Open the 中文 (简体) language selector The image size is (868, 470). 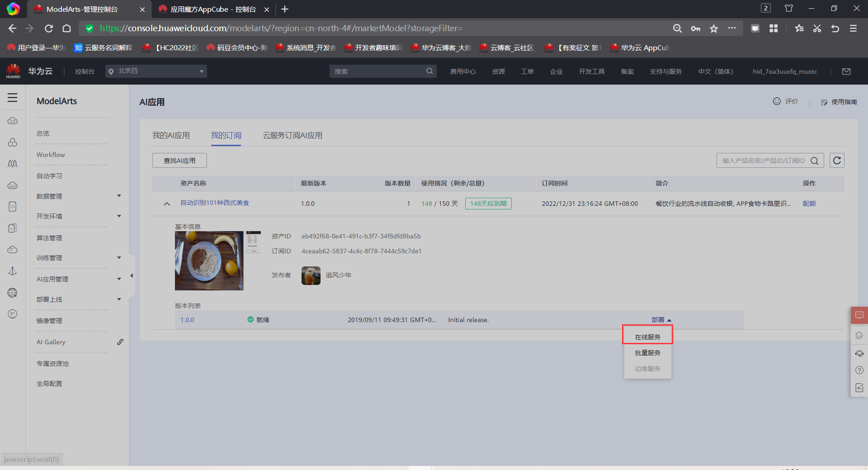point(716,71)
